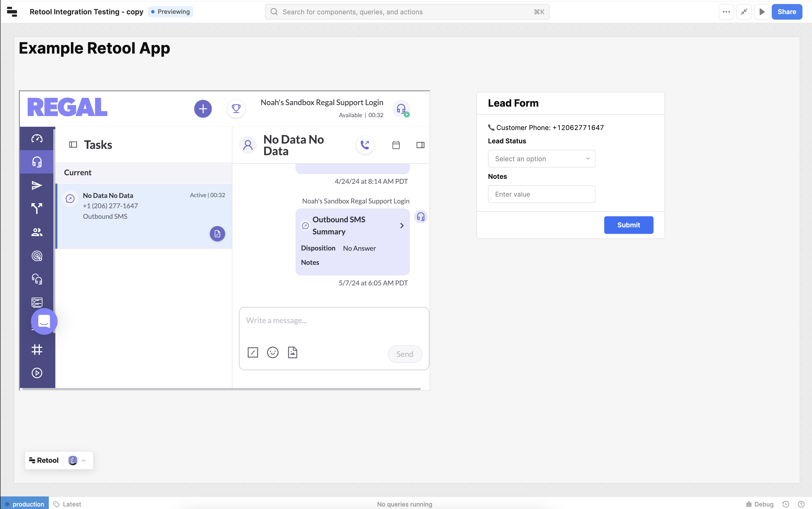This screenshot has width=812, height=509.
Task: Collapse the Tasks panel toggle icon
Action: tap(73, 145)
